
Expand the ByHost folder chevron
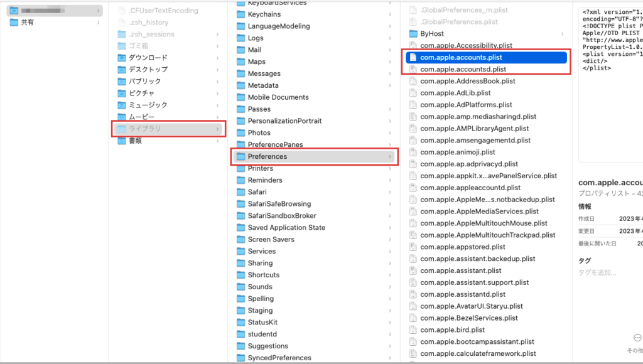point(562,34)
